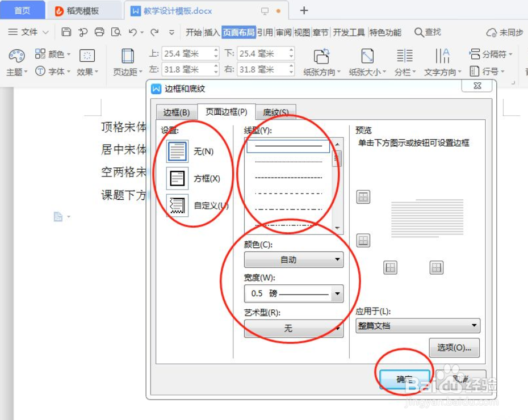Open the 主题 (theme) gallery icon
528x420 pixels.
pos(16,56)
